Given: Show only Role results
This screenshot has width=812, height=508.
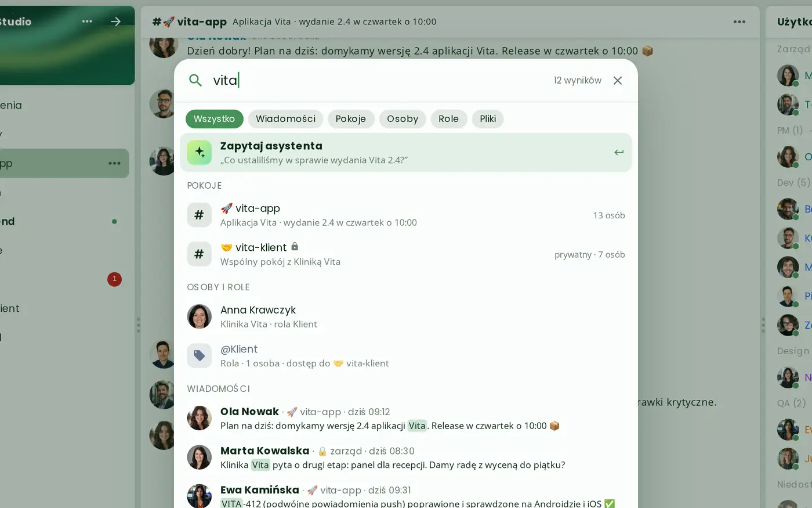Looking at the screenshot, I should (448, 119).
